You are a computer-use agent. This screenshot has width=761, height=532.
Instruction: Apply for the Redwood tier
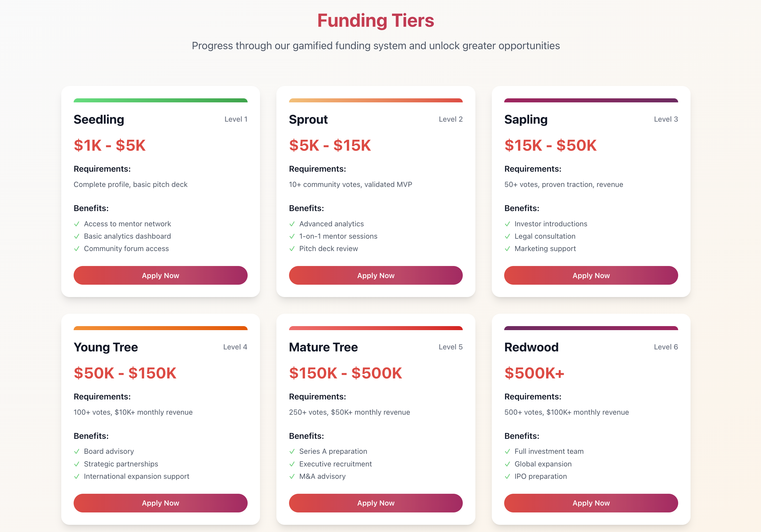(x=591, y=503)
